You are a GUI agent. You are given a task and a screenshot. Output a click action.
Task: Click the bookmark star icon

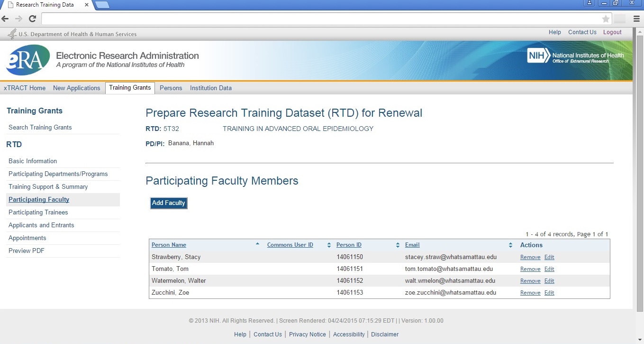click(x=606, y=19)
